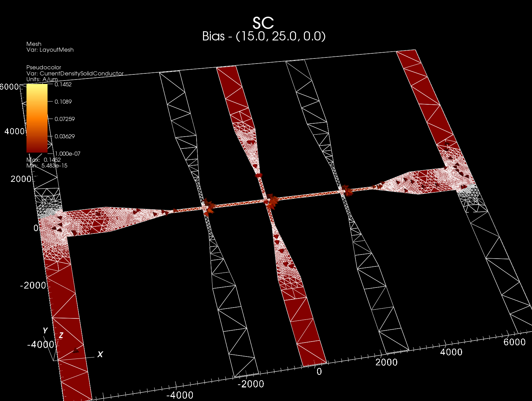Screen dimensions: 532x401
Task: Click the 'SC' plot title
Action: [263, 23]
